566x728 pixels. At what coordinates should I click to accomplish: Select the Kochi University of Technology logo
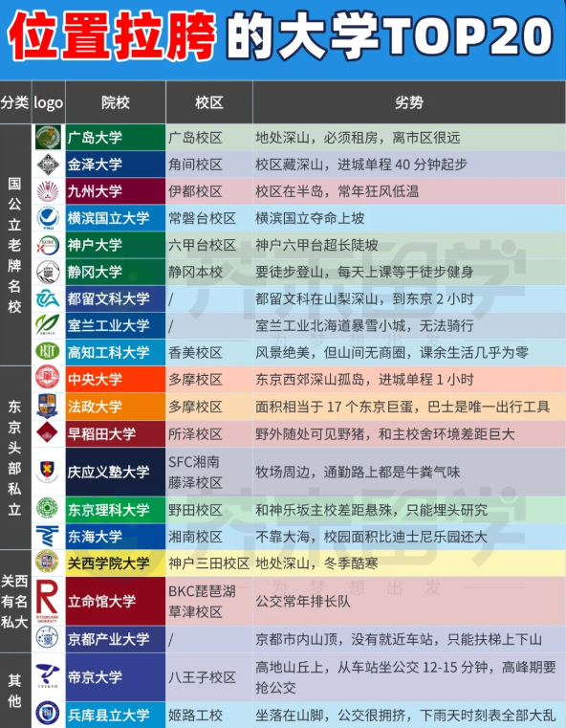tap(48, 352)
